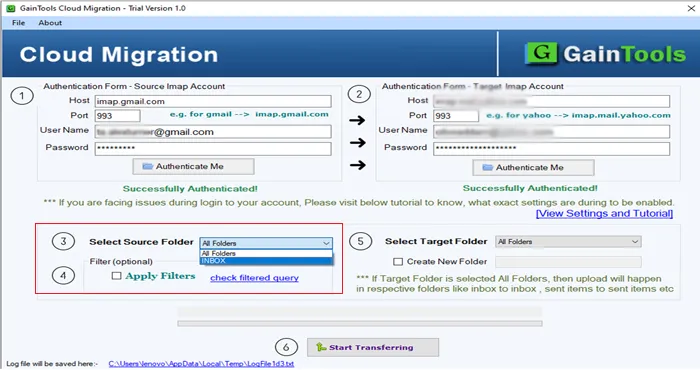Viewport: 700px width, 370px height.
Task: Click the target Port field showing 993
Action: (x=456, y=116)
